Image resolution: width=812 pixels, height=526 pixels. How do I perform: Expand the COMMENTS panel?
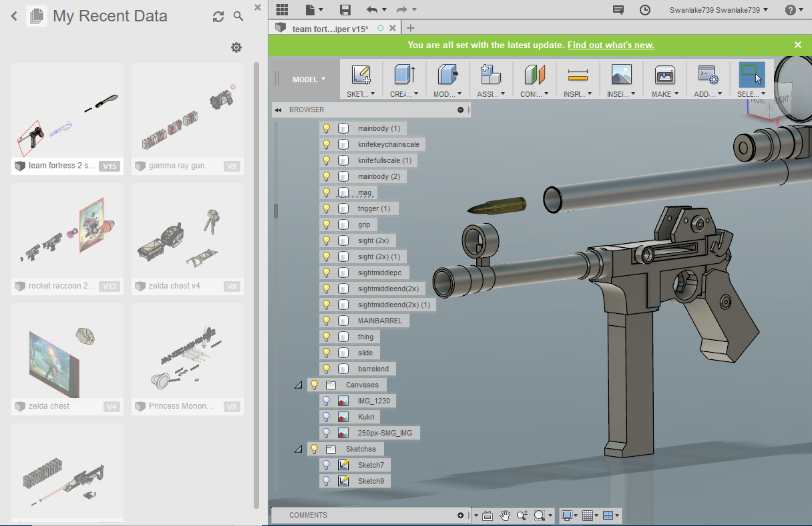point(460,515)
